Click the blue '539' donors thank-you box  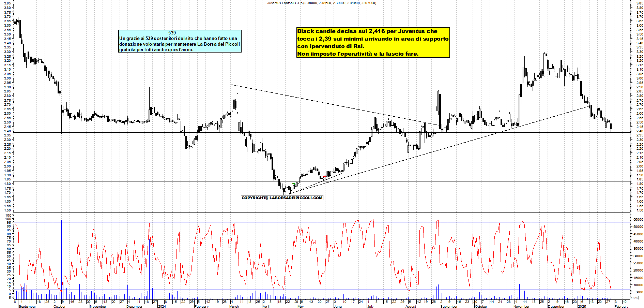click(x=180, y=41)
